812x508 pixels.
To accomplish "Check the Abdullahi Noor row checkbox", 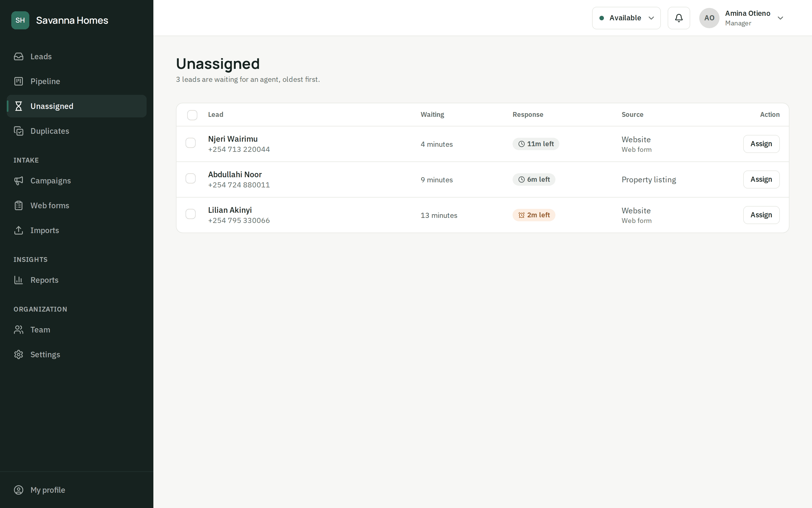I will click(191, 178).
